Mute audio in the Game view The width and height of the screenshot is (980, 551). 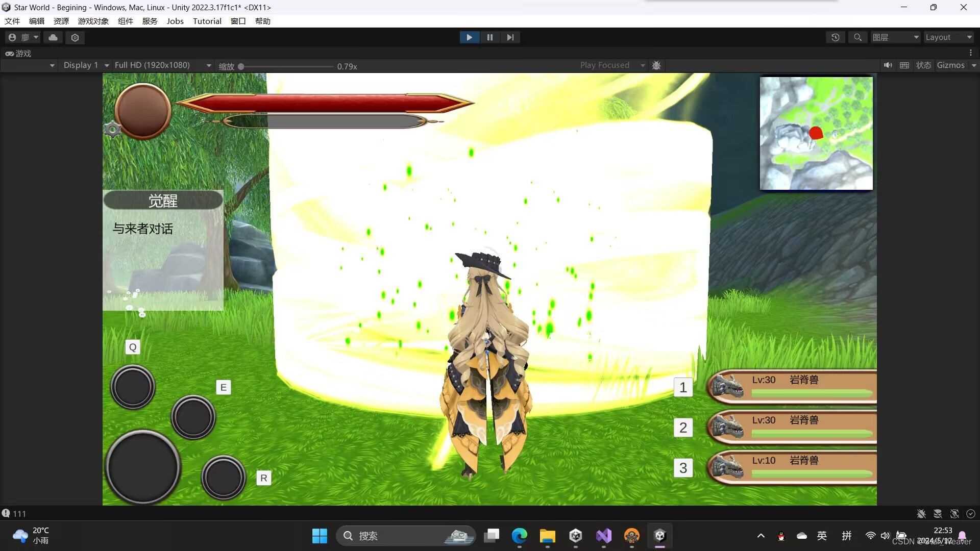888,65
